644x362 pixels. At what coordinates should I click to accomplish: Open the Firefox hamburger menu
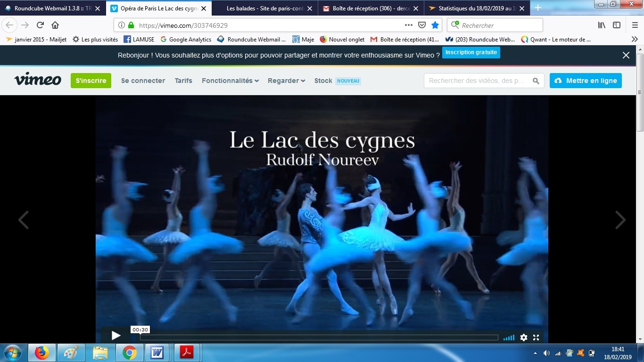635,25
